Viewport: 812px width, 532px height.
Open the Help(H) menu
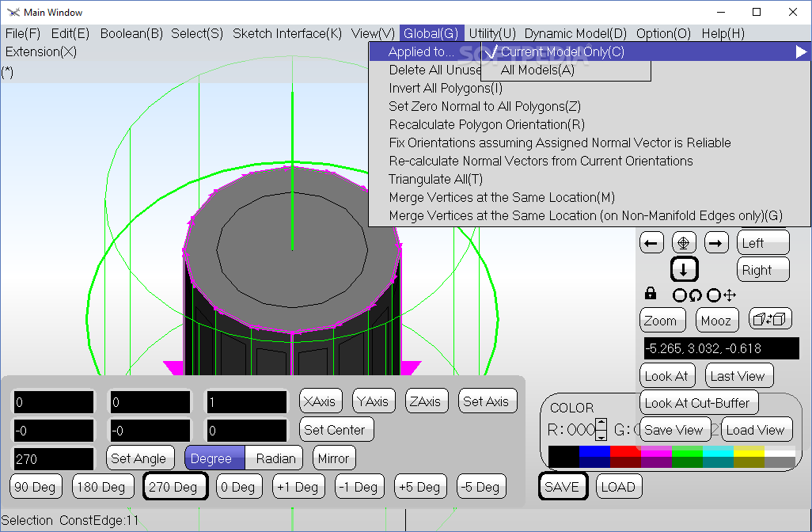[x=723, y=34]
